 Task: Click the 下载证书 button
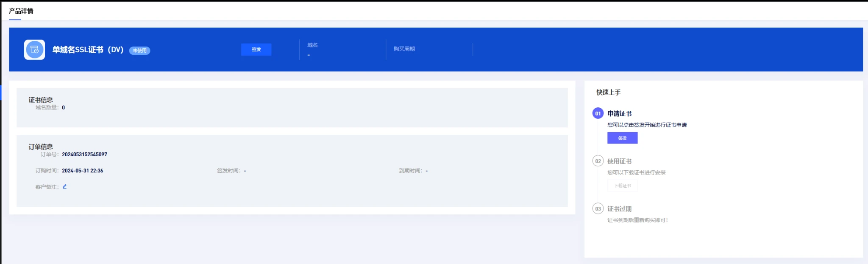click(622, 186)
